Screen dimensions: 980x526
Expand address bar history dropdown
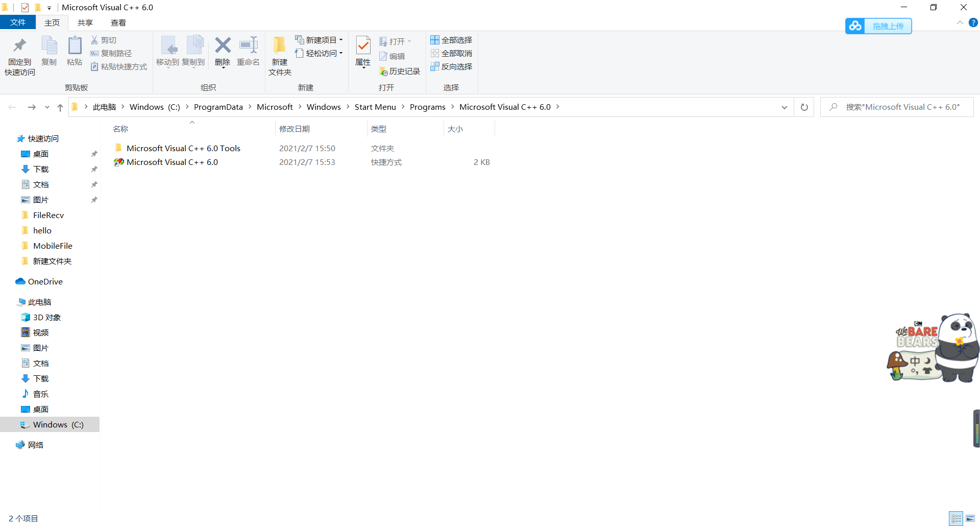click(x=785, y=107)
